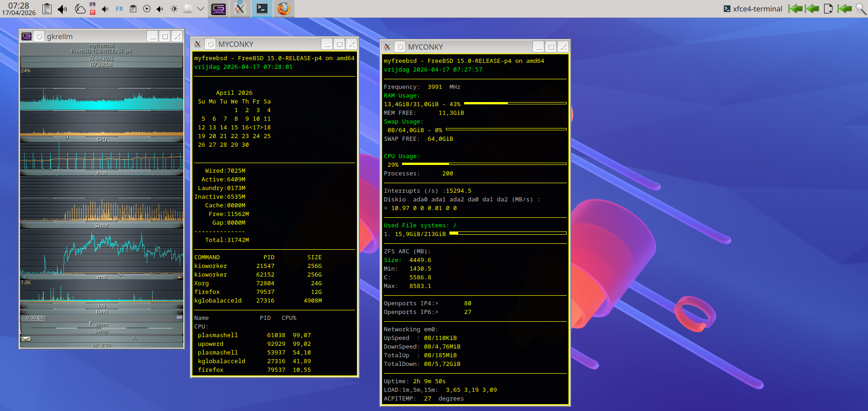This screenshot has width=868, height=411.
Task: Click the media player play tray icon
Action: (147, 9)
